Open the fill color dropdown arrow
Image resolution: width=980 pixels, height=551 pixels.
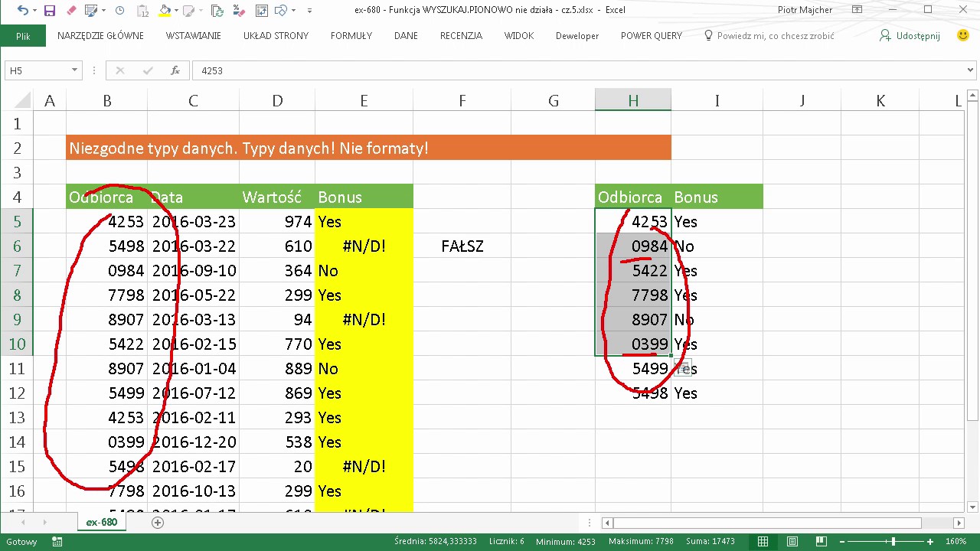(176, 11)
